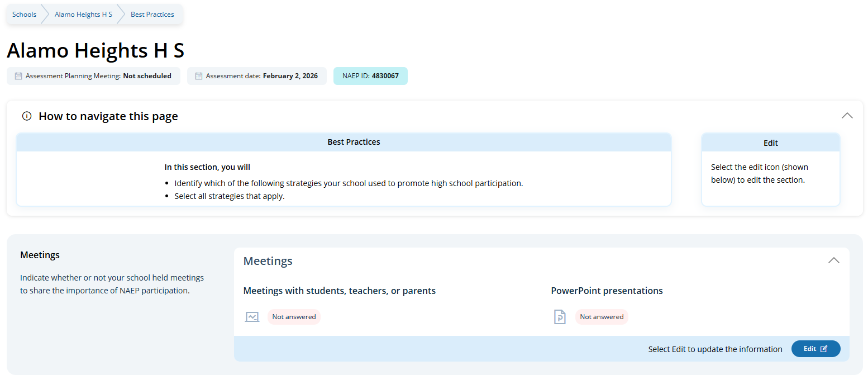
Task: Click the NAEP ID 4830067 badge
Action: coord(370,76)
